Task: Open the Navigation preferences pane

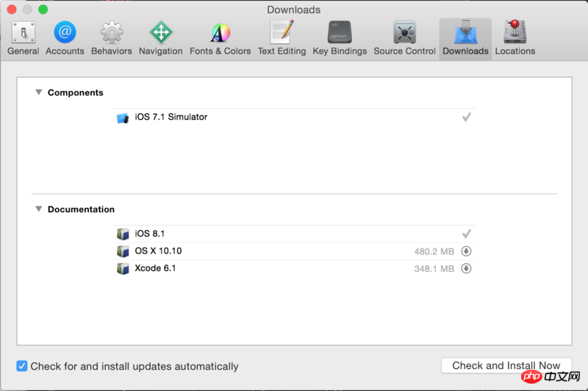Action: pyautogui.click(x=160, y=38)
